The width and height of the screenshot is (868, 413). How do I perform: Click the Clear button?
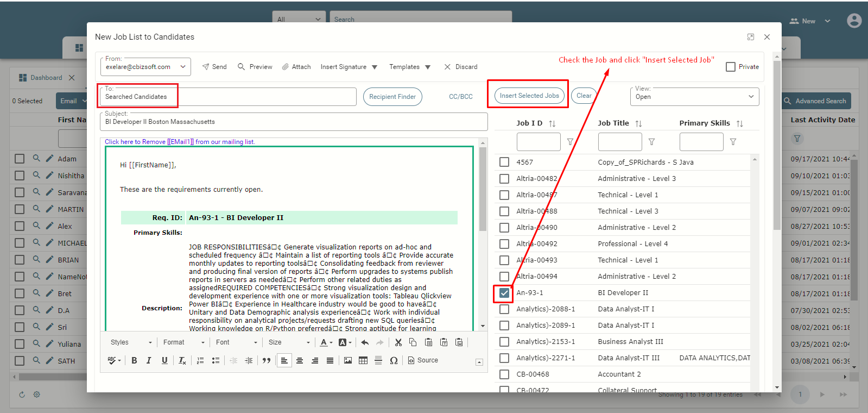pyautogui.click(x=584, y=96)
